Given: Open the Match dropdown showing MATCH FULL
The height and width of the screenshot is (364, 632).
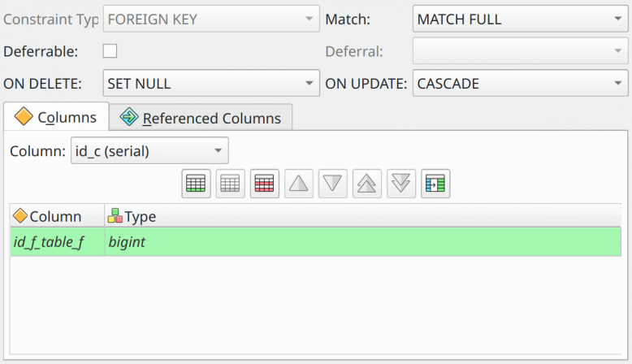Looking at the screenshot, I should coord(520,19).
